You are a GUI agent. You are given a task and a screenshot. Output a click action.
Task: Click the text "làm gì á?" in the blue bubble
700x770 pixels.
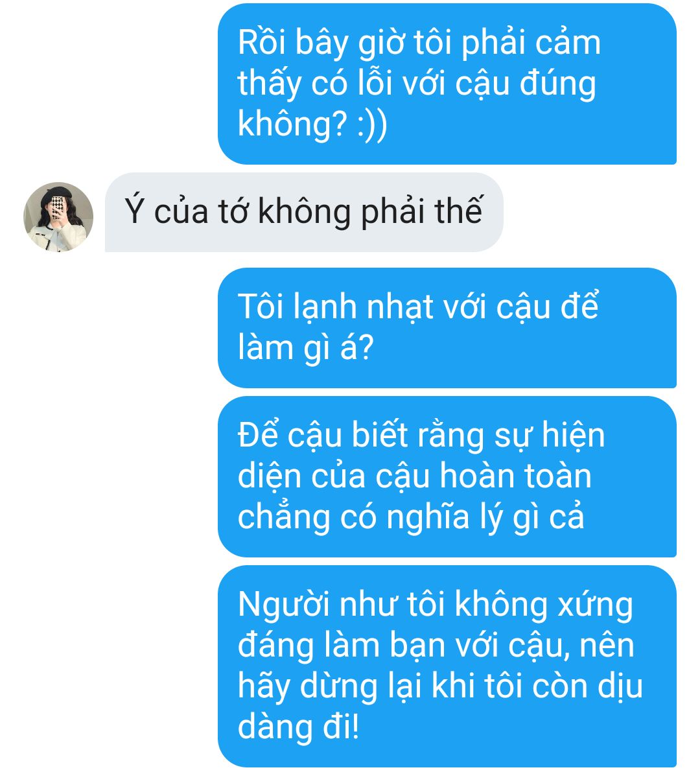(305, 348)
